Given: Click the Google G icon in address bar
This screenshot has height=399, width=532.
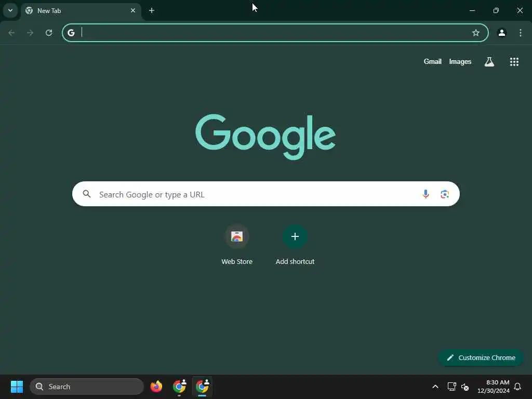Looking at the screenshot, I should click(x=71, y=33).
